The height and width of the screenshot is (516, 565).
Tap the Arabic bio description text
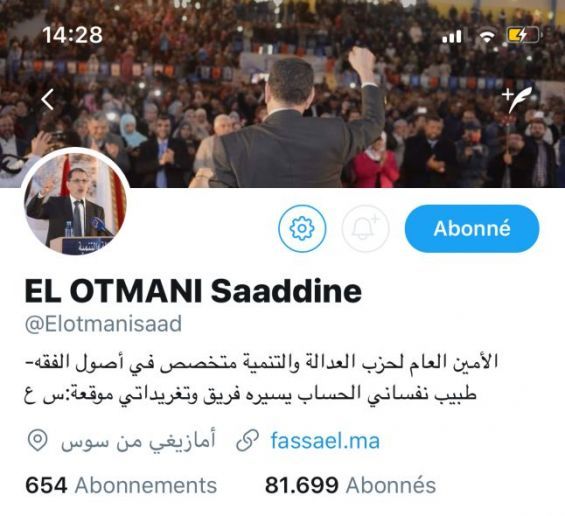261,379
